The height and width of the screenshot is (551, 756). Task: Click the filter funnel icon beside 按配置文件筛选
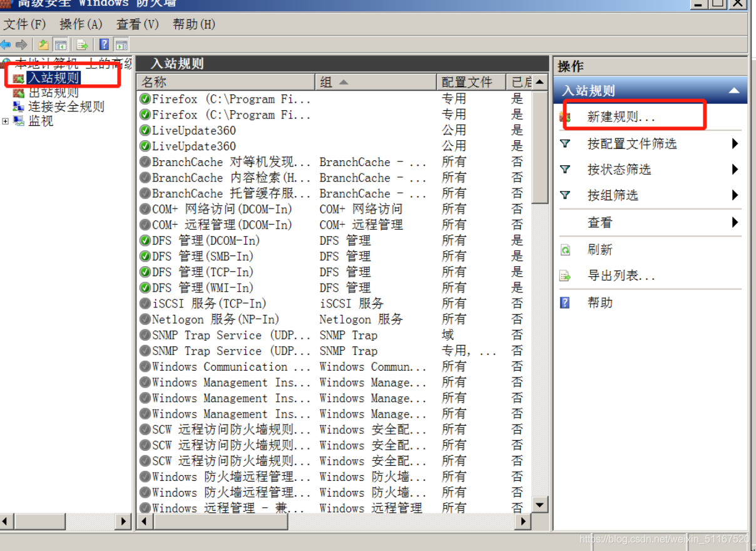coord(565,143)
